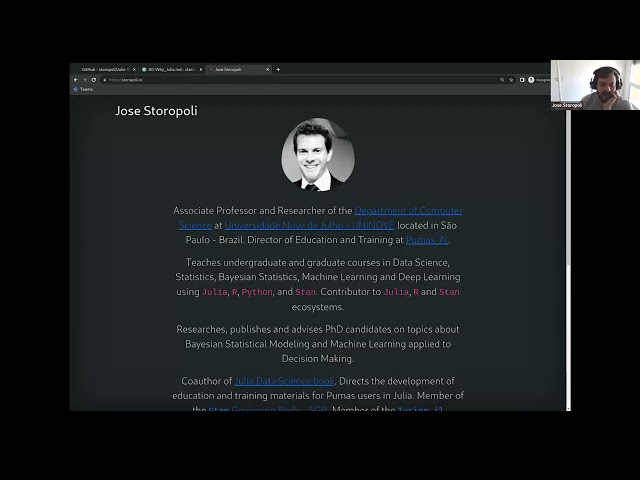Viewport: 640px width, 480px height.
Task: Click the browser forward arrow
Action: [x=85, y=80]
